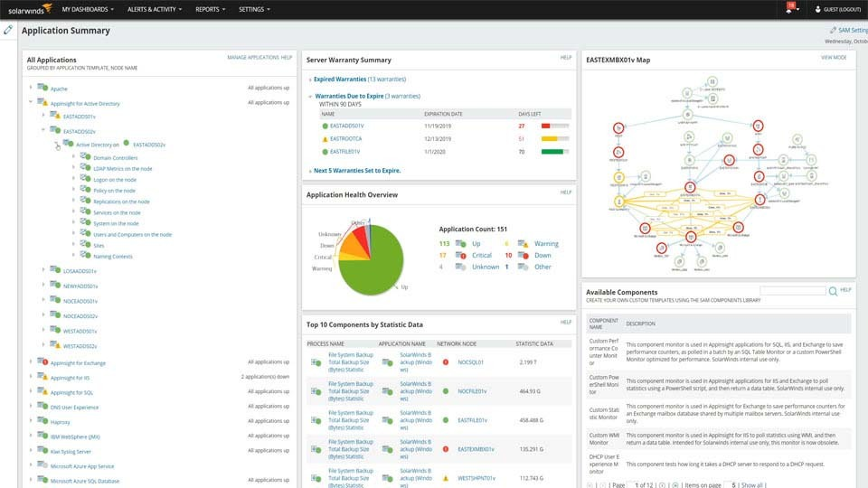Expand the EASTADDS01v tree node
Viewport: 868px width, 488px height.
tap(43, 116)
